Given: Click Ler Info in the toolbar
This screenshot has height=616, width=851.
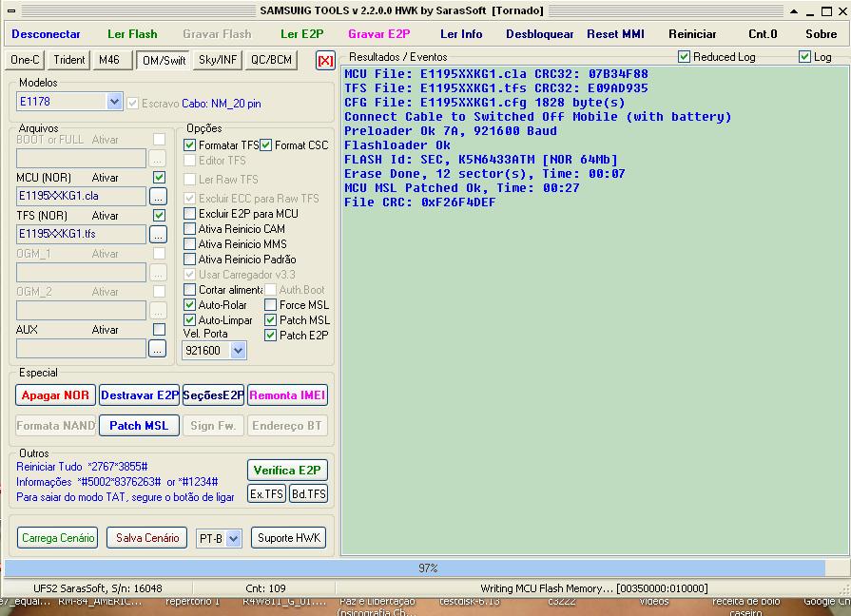Looking at the screenshot, I should pos(461,34).
